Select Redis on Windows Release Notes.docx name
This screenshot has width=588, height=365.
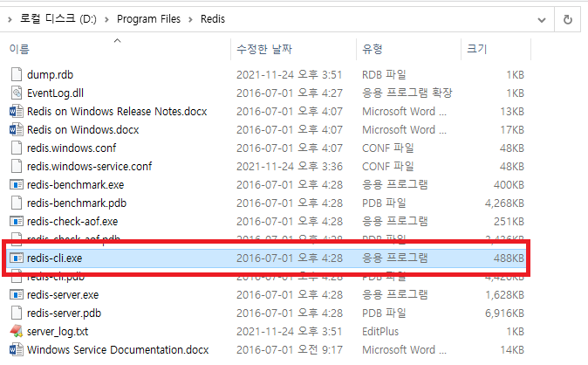(x=117, y=112)
